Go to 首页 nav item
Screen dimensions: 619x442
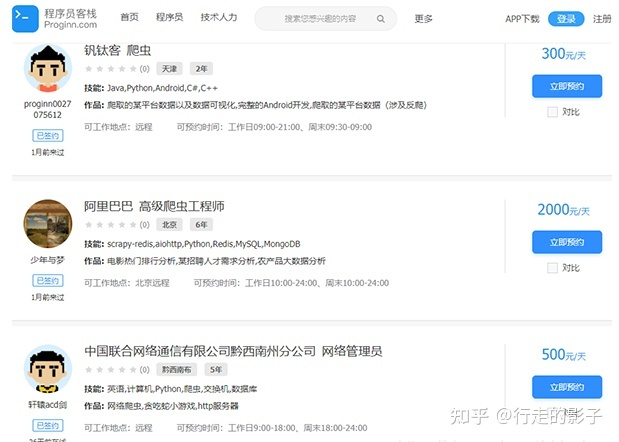(129, 17)
